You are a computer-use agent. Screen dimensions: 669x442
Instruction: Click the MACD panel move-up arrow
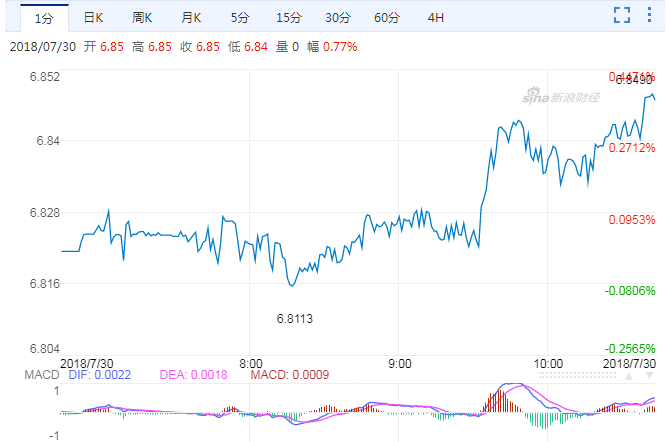click(x=628, y=376)
